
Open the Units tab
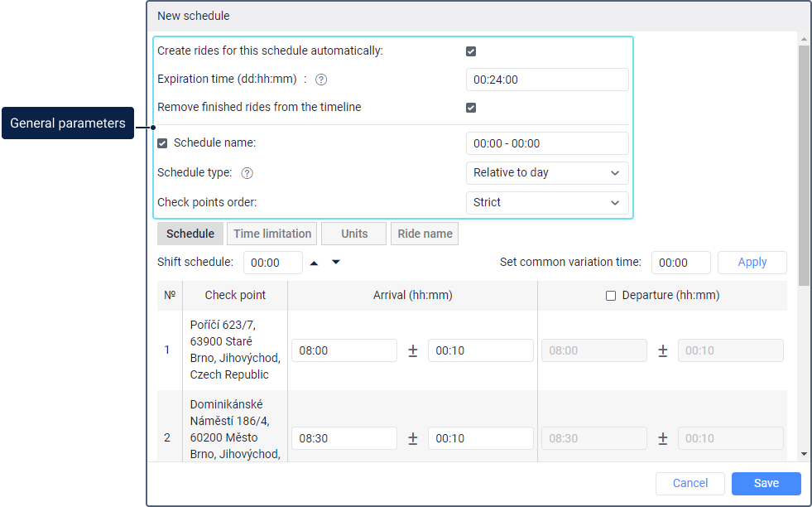click(354, 234)
